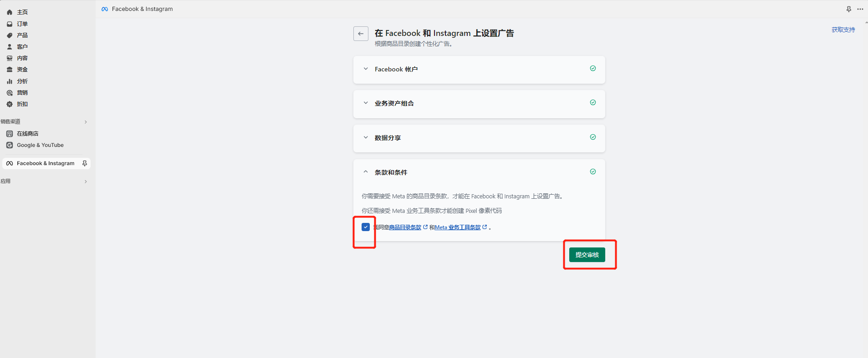Expand the 应用 sidebar arrow
The image size is (868, 358).
tap(86, 182)
